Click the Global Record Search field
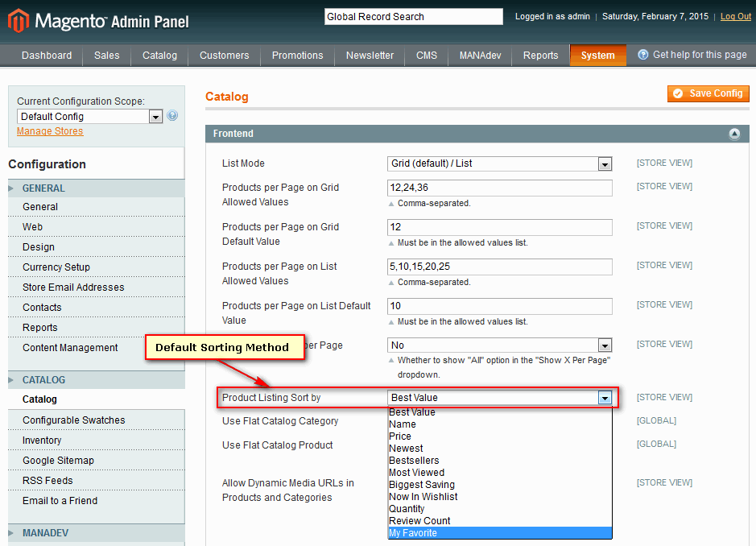The image size is (756, 546). point(414,17)
